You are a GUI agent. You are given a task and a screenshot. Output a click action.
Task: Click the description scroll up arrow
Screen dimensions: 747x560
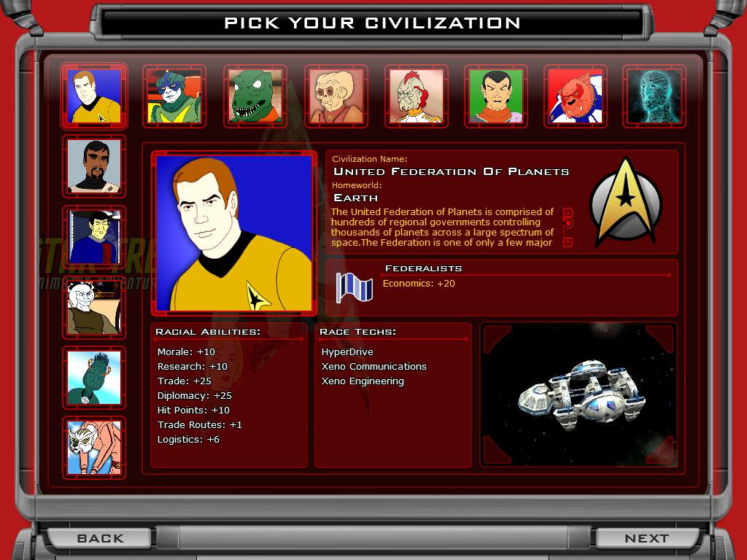tap(568, 212)
